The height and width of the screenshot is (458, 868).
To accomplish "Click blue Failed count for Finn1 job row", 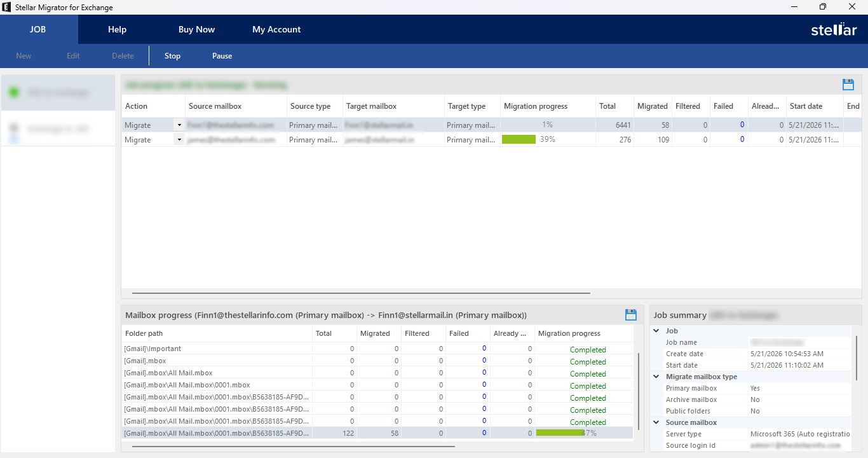I will (742, 125).
